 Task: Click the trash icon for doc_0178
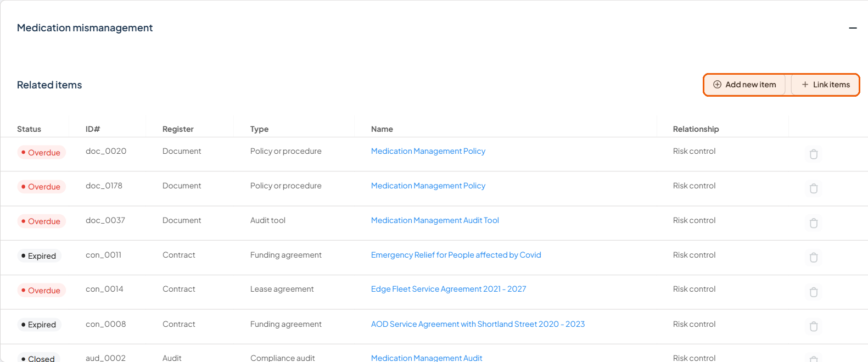pyautogui.click(x=814, y=188)
